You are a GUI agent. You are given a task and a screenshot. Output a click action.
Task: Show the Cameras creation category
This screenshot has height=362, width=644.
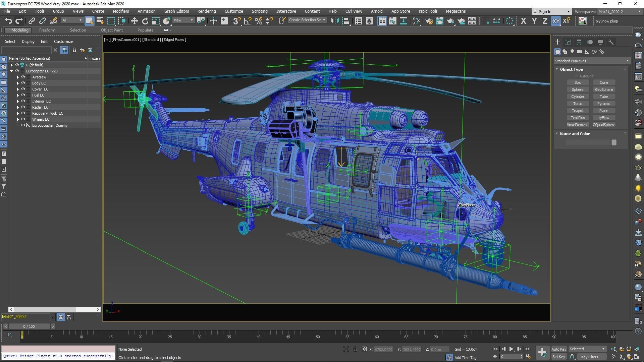580,52
